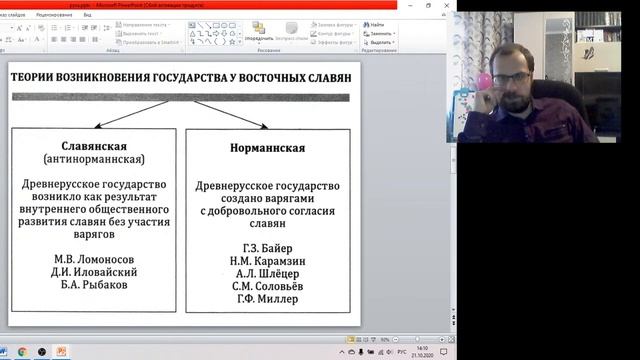Select the straight line shape
Screen dimensions: 640x360
(200, 25)
